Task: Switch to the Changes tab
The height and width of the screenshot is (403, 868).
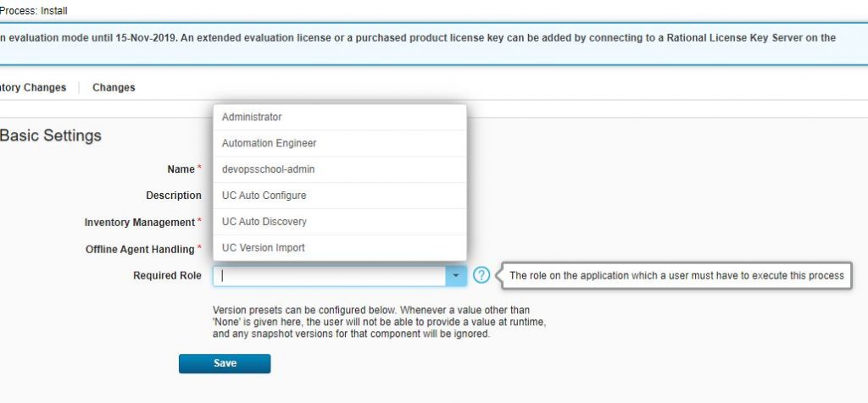Action: (114, 87)
